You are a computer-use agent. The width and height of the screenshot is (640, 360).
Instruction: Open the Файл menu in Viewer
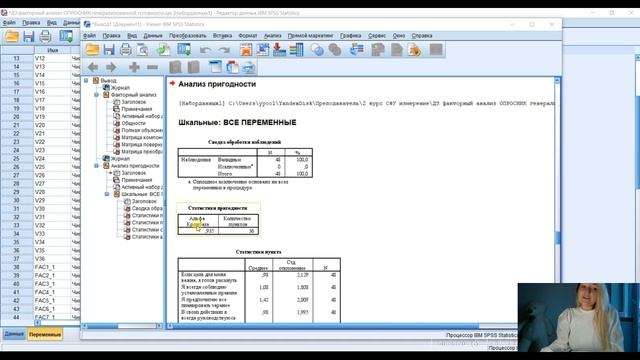click(89, 36)
